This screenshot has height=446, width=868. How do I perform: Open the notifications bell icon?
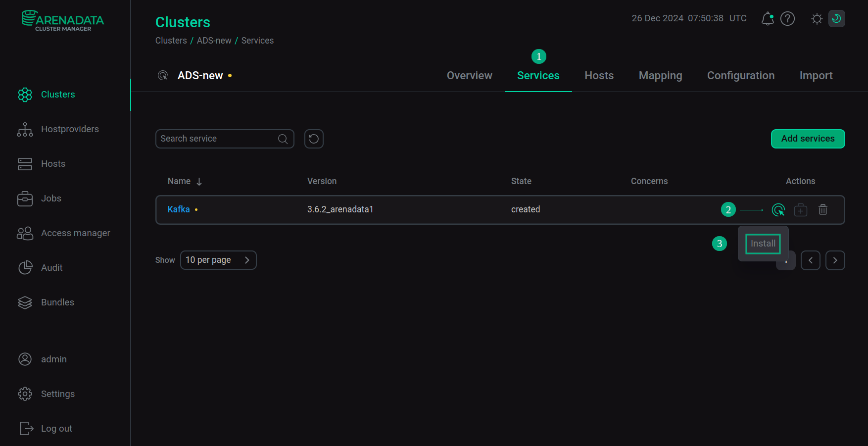767,19
